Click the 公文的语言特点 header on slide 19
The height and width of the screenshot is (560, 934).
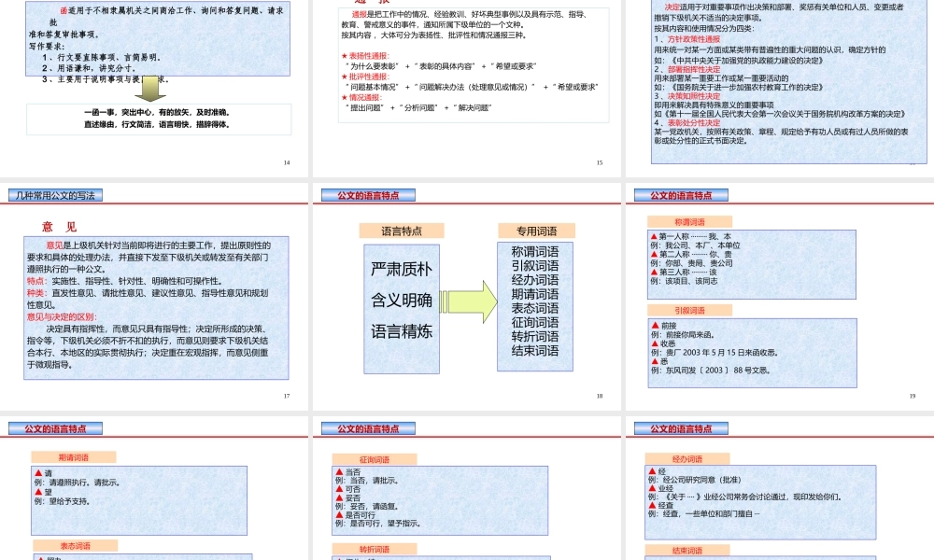[681, 195]
